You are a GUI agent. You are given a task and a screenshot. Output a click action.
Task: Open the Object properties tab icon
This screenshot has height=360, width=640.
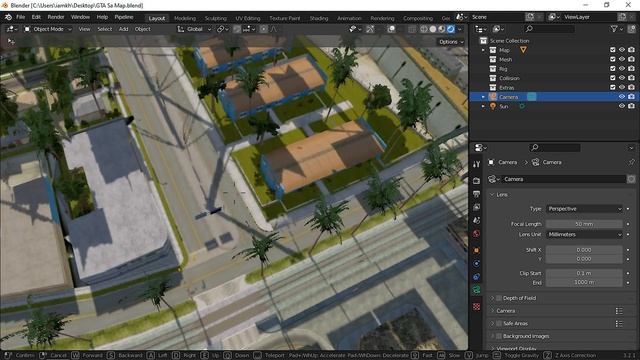pyautogui.click(x=476, y=250)
